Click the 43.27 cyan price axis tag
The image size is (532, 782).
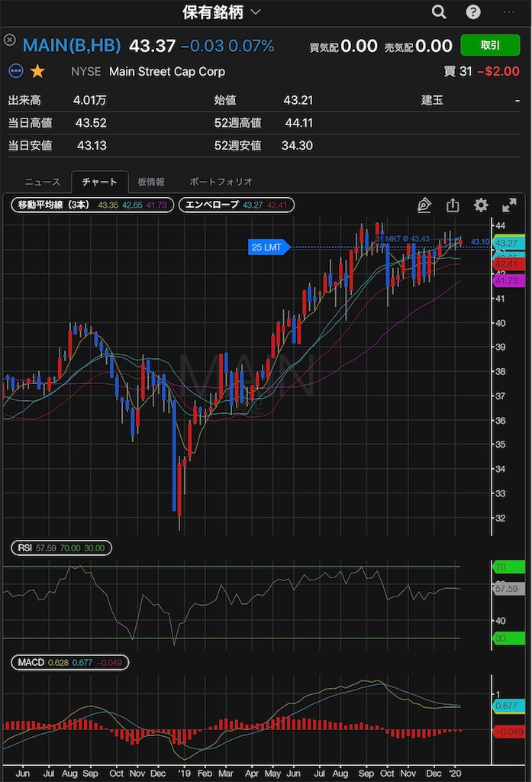(508, 244)
